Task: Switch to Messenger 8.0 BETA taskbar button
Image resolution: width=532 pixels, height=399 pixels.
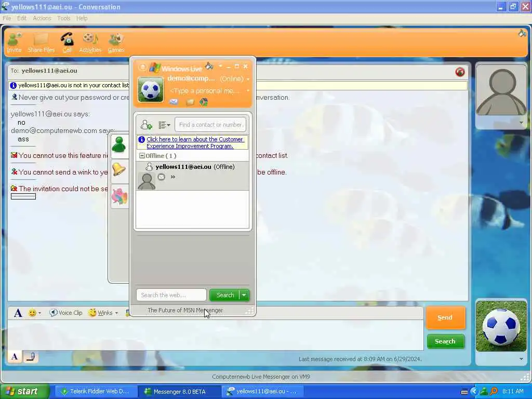Action: pyautogui.click(x=179, y=391)
